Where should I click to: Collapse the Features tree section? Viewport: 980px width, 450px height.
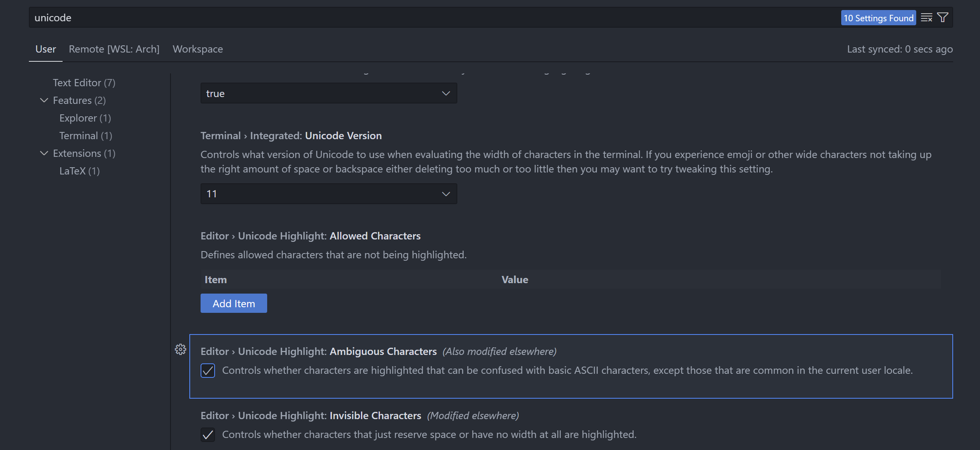[x=44, y=100]
